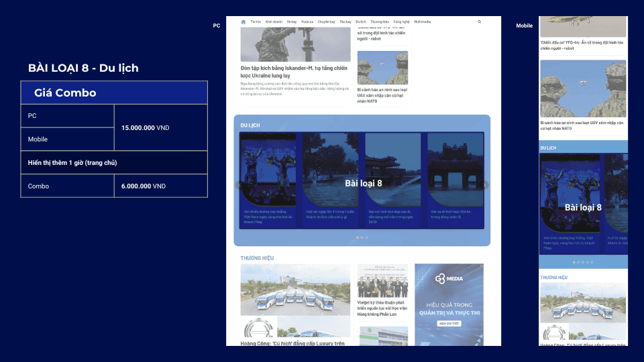Open search with the magnifier icon
644x362 pixels.
[x=480, y=21]
